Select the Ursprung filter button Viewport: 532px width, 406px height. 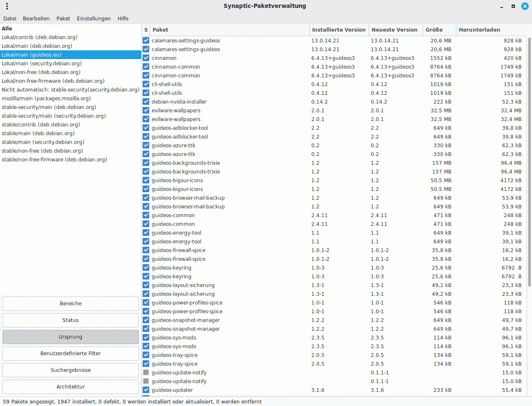71,337
